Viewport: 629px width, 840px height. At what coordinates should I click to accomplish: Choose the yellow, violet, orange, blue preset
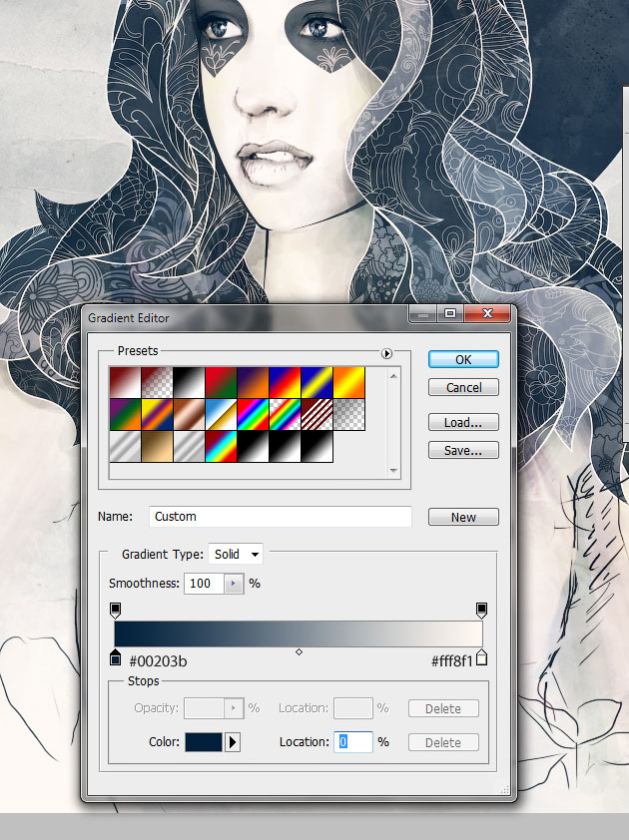point(157,415)
